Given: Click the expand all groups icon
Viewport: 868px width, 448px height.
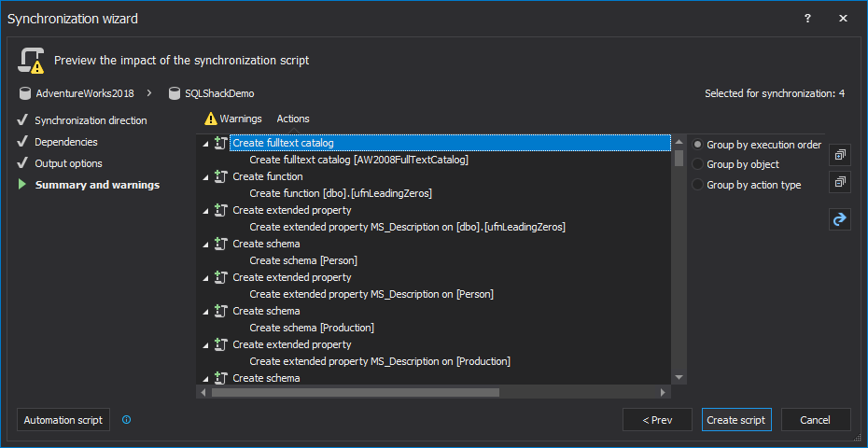Looking at the screenshot, I should (839, 155).
